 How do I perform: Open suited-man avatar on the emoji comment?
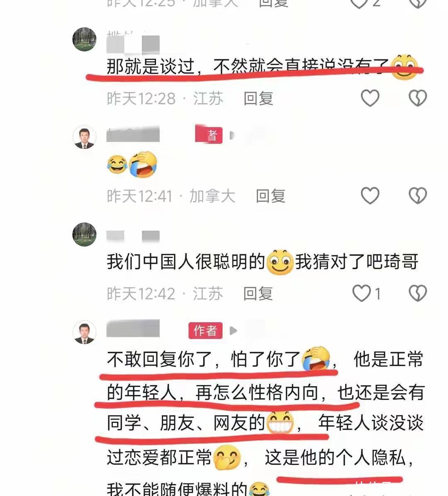click(x=85, y=137)
